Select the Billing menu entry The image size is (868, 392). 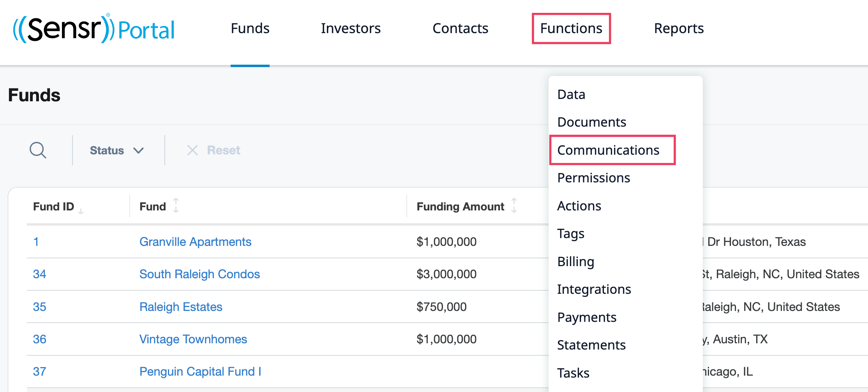pos(575,261)
